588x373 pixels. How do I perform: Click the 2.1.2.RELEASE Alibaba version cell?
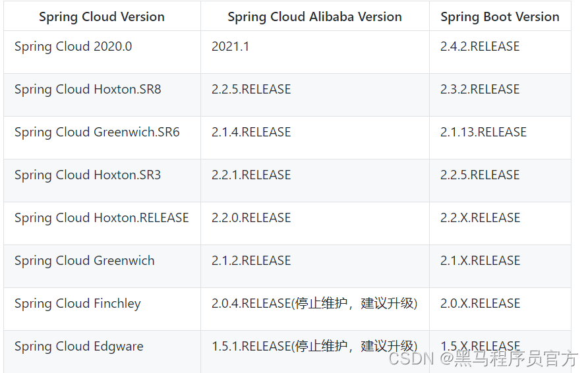[x=251, y=261]
